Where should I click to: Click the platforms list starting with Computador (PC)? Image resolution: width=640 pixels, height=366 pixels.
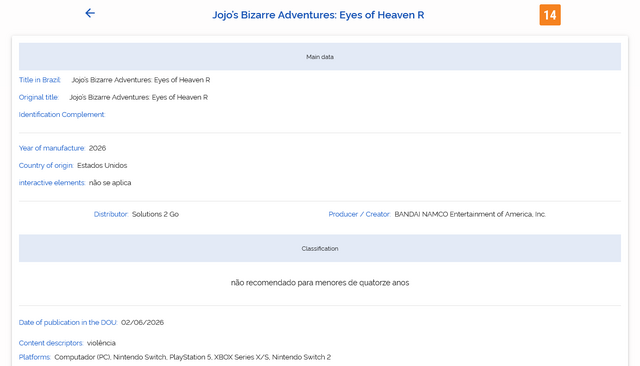coord(192,357)
